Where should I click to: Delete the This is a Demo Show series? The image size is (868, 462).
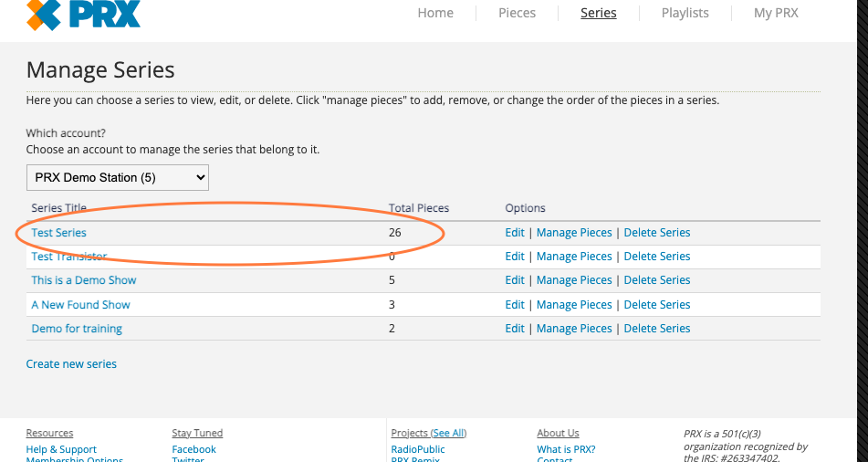657,280
